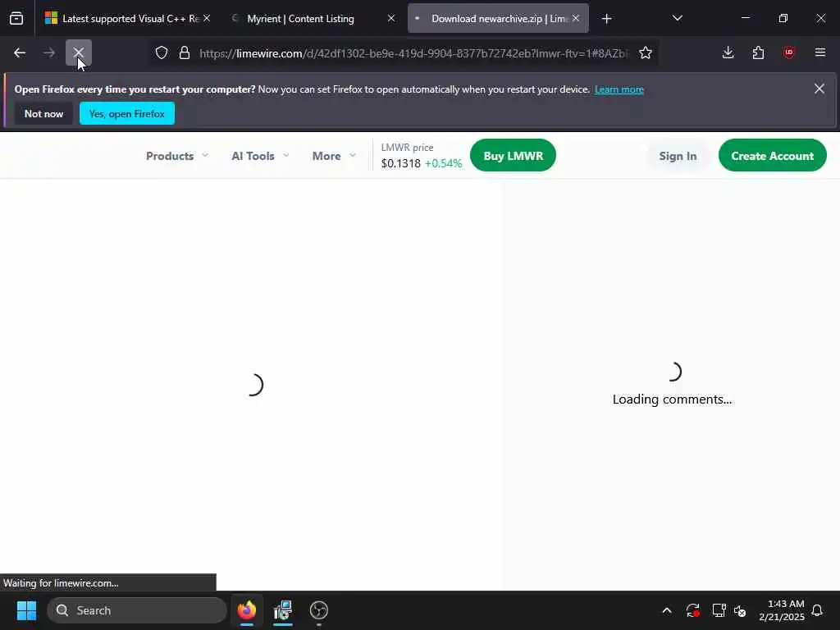Expand the Products menu
The height and width of the screenshot is (630, 840).
177,156
